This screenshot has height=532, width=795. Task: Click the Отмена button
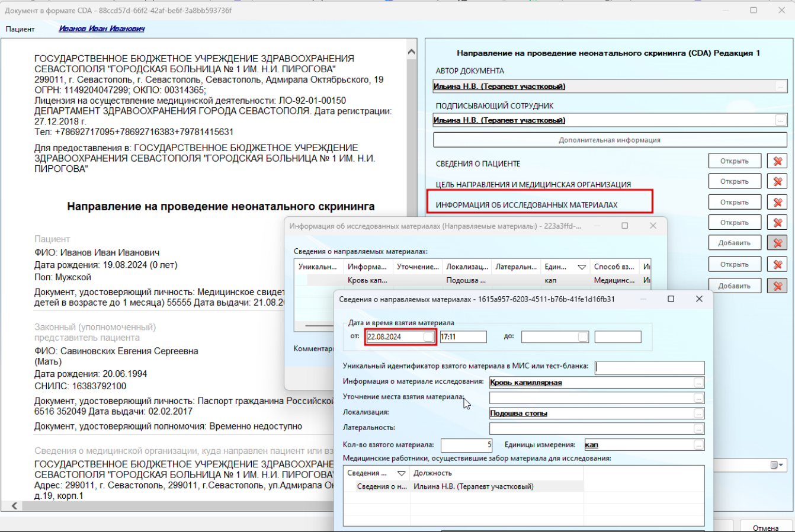(765, 527)
